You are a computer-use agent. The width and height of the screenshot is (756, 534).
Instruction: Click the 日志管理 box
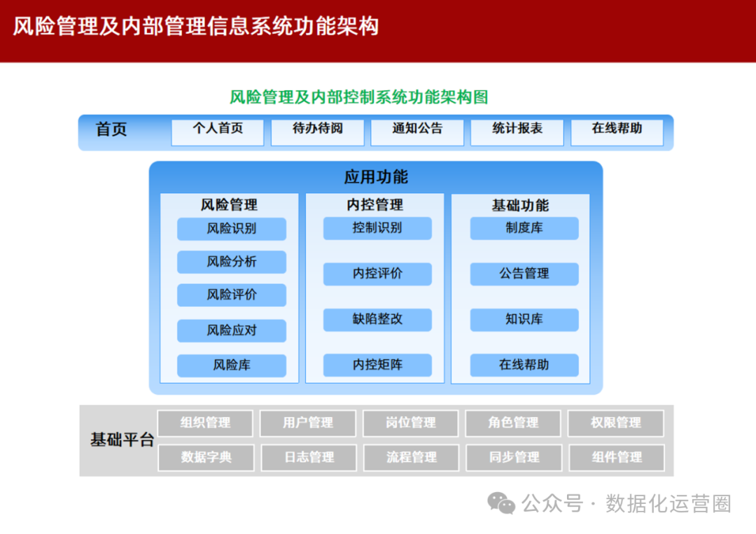tap(309, 458)
